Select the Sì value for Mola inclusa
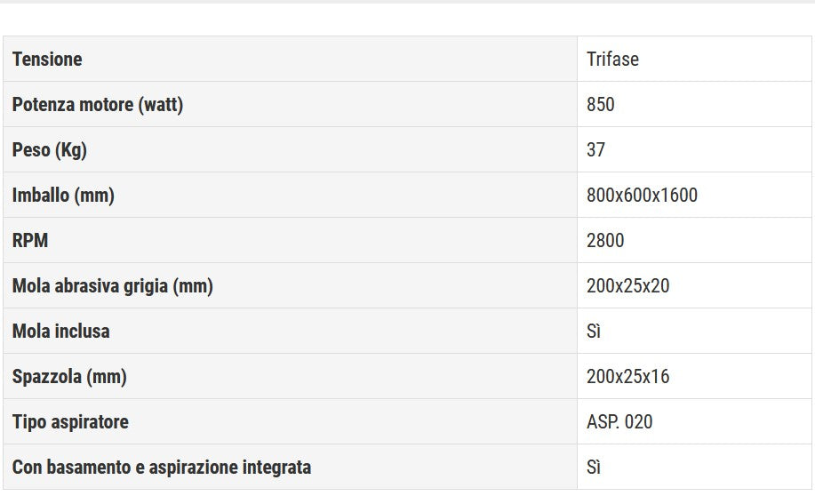 (x=594, y=332)
